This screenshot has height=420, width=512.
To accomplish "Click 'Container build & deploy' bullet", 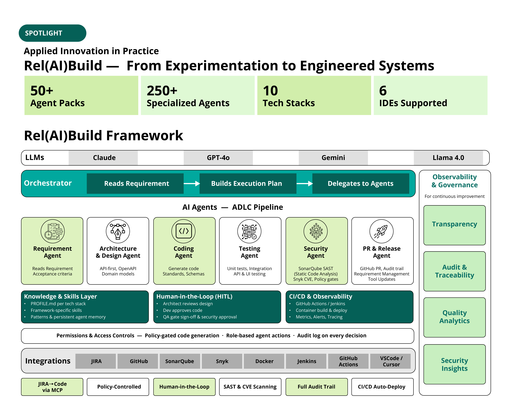I will point(321,310).
